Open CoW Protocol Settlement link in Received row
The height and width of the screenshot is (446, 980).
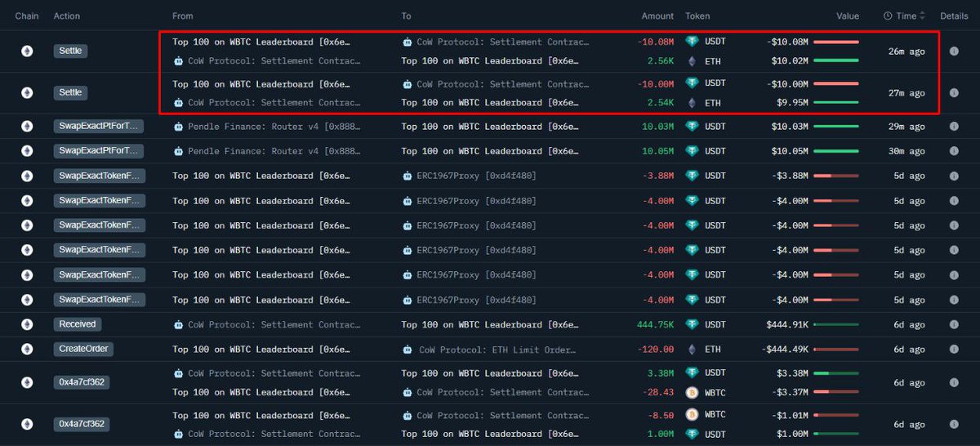tap(274, 325)
